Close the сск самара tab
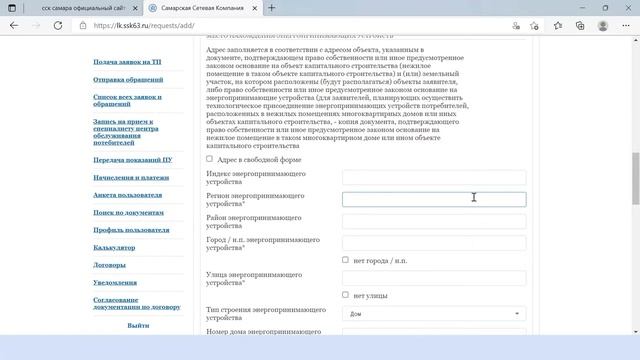The image size is (640, 360). pyautogui.click(x=135, y=8)
